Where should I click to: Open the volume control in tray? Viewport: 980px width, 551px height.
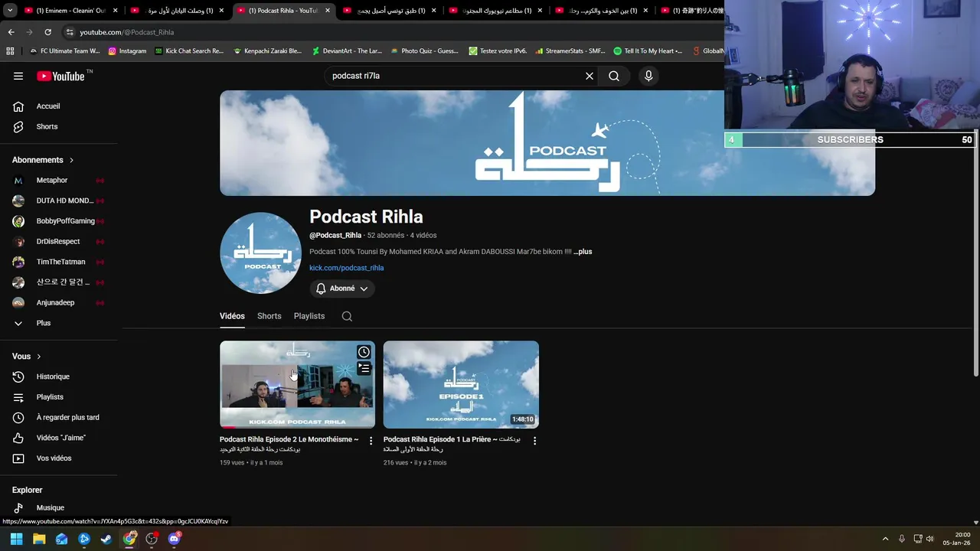[930, 539]
